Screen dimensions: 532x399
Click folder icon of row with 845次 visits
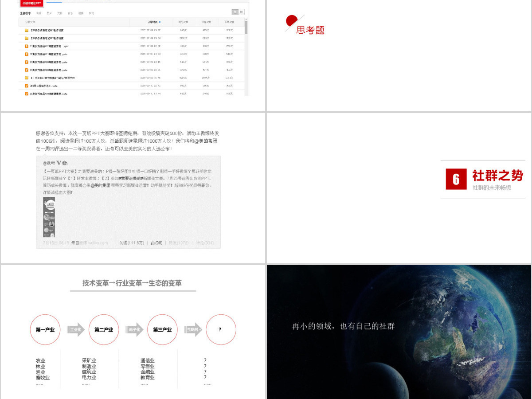(x=27, y=30)
